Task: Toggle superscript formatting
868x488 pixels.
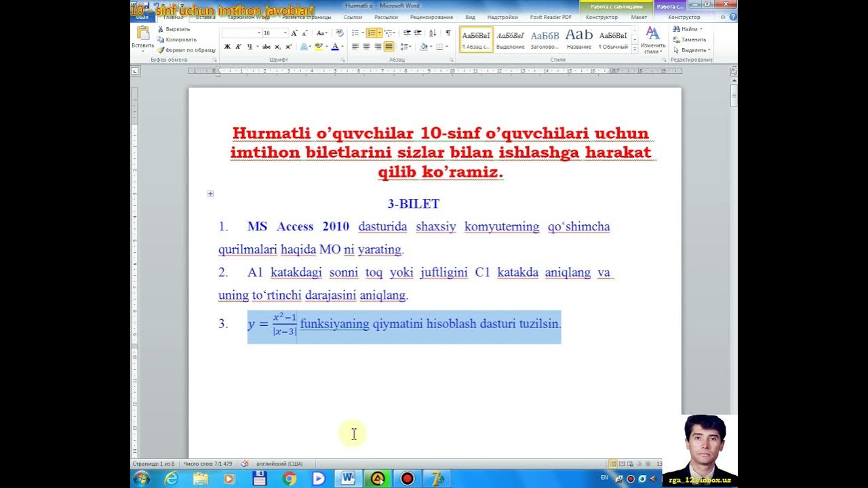Action: (288, 47)
